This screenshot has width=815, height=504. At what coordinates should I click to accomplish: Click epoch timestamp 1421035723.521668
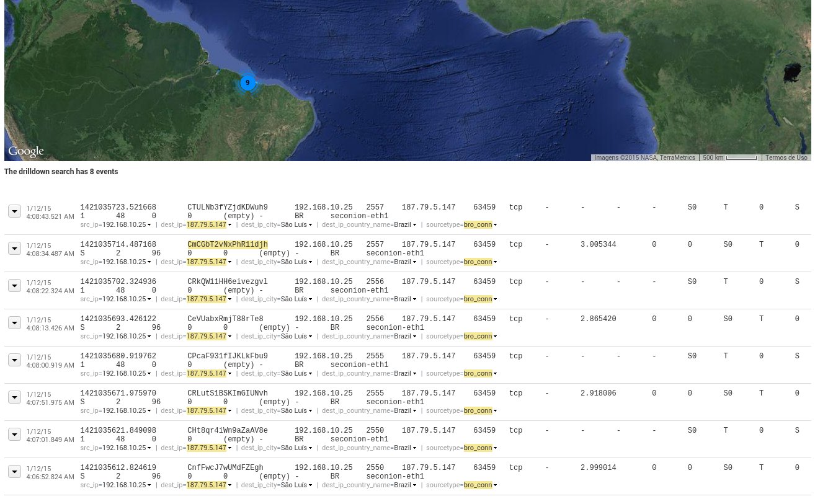[x=118, y=207]
